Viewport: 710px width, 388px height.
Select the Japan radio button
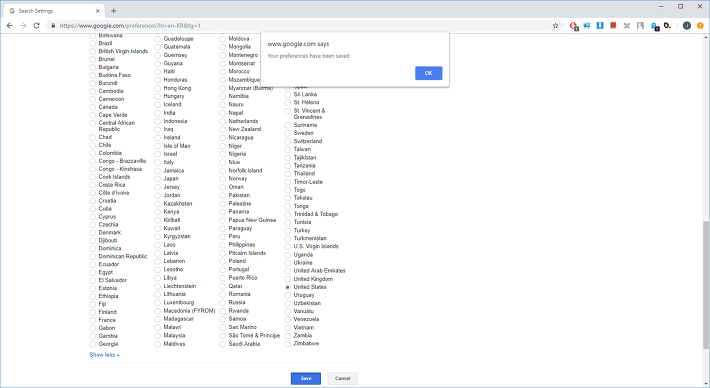(158, 179)
